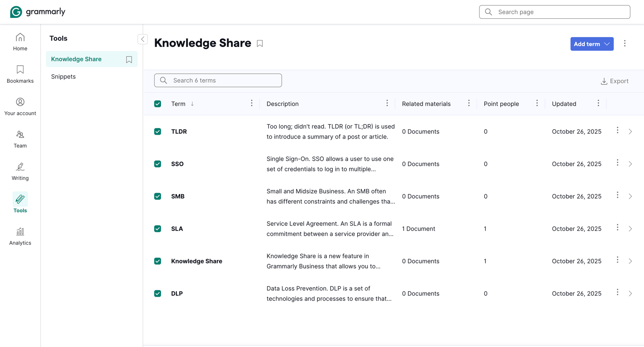Image resolution: width=644 pixels, height=347 pixels.
Task: Open the DLP term
Action: tap(177, 294)
